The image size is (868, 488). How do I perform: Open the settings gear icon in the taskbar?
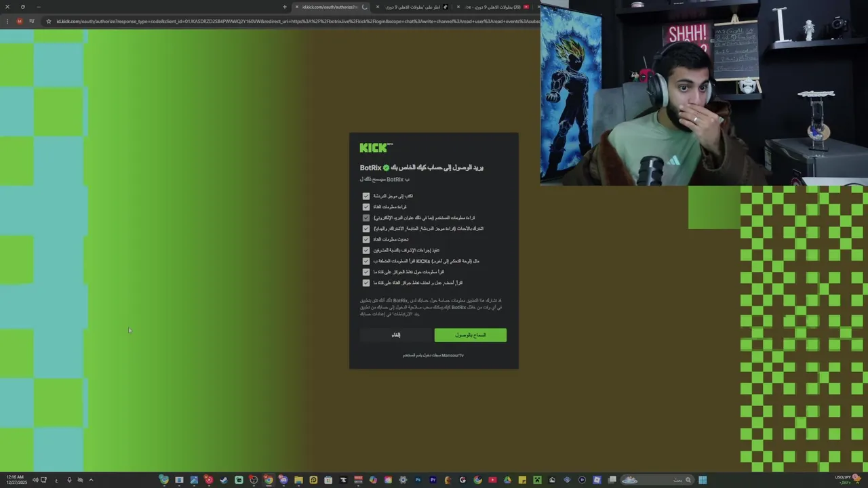(x=403, y=480)
